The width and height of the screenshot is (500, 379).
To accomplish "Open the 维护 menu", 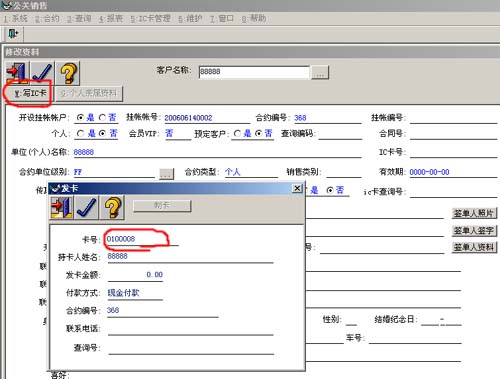I will 190,18.
